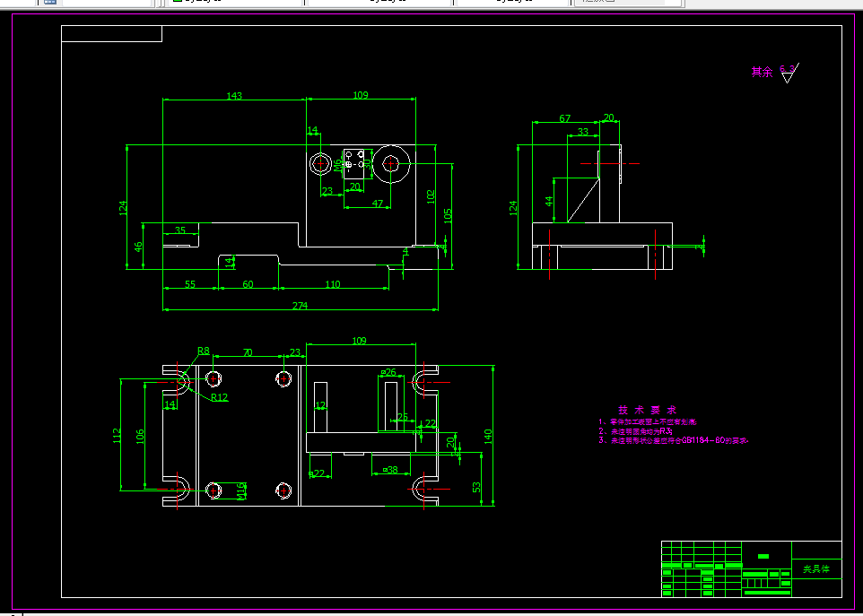
Task: Click the 其余 surface finish label
Action: tap(763, 72)
